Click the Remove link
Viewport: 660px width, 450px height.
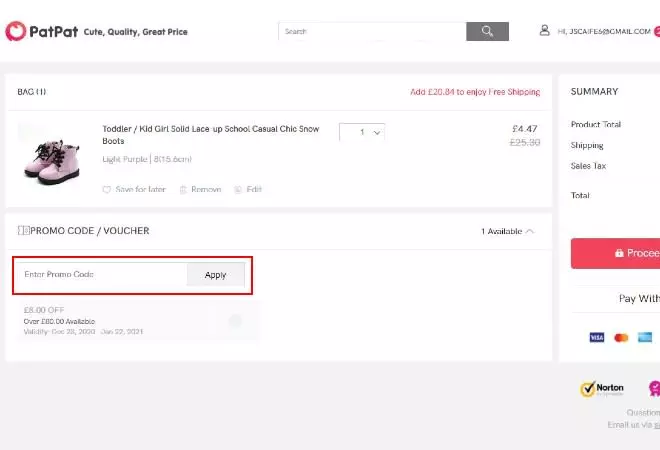point(206,189)
